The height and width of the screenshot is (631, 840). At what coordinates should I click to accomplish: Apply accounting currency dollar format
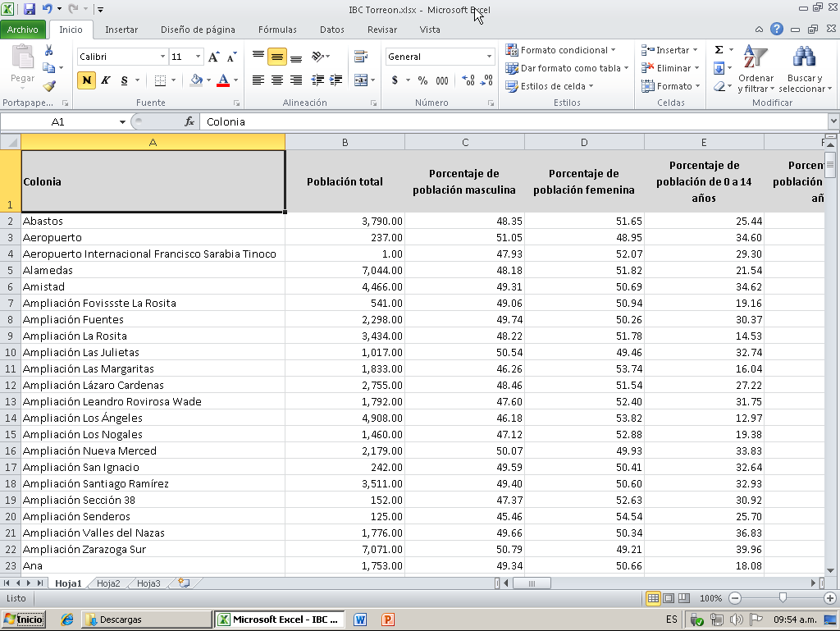[x=395, y=80]
